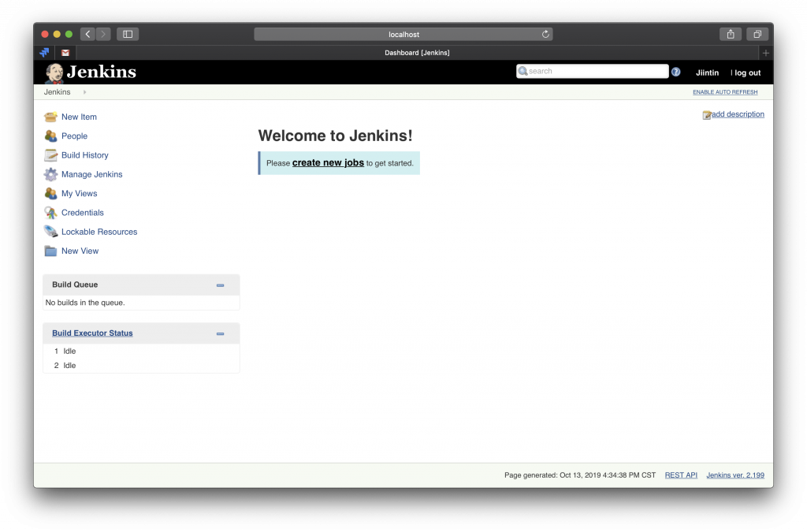Click the Build History notepad icon

[x=50, y=154]
